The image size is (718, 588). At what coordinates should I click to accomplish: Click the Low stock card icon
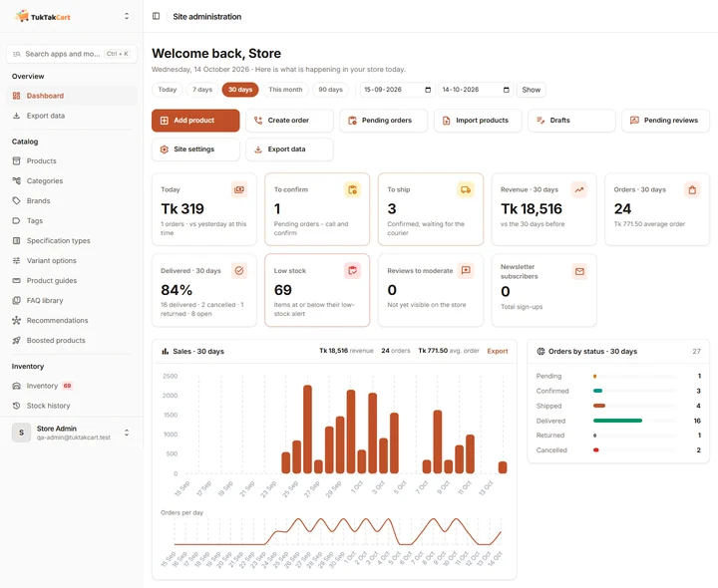tap(352, 270)
